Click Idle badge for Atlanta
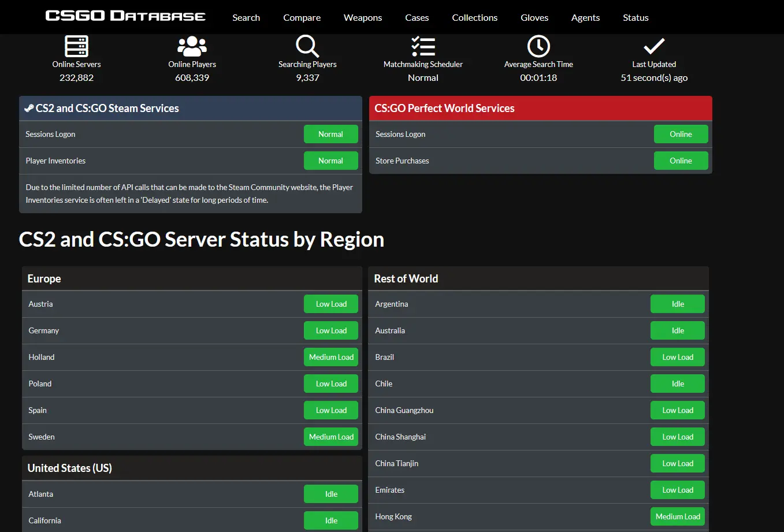The image size is (784, 532). pyautogui.click(x=331, y=494)
